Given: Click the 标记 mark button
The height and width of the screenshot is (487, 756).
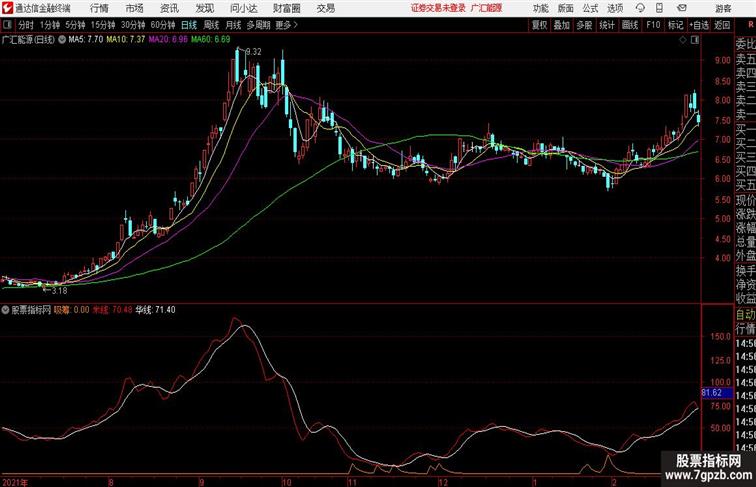Looking at the screenshot, I should pos(675,25).
